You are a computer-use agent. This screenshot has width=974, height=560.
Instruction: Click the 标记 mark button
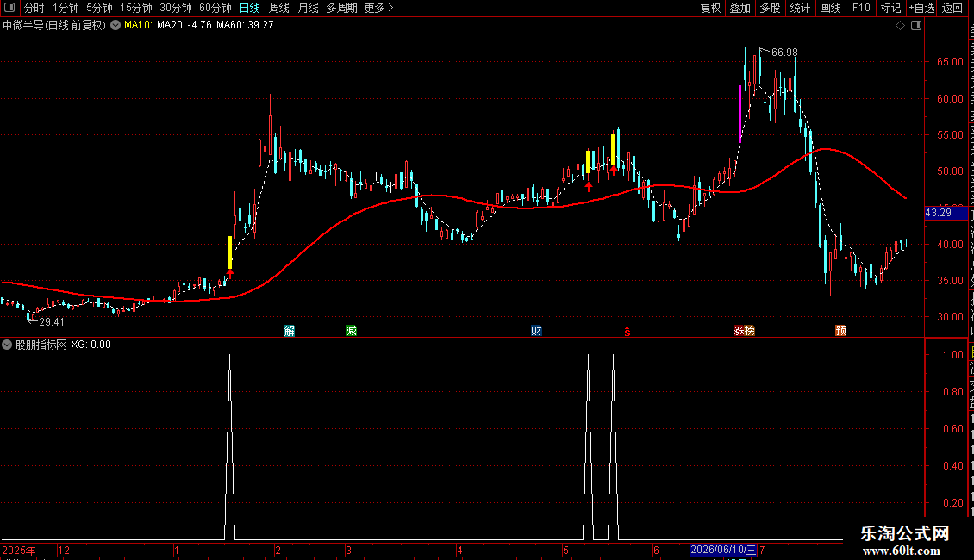pos(890,8)
